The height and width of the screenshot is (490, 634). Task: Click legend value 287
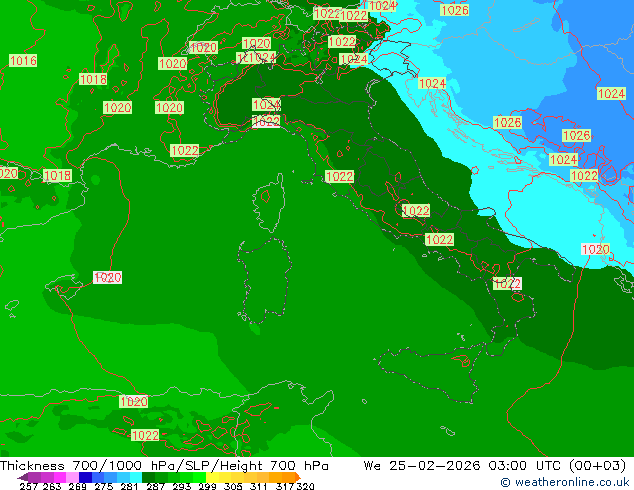[155, 486]
